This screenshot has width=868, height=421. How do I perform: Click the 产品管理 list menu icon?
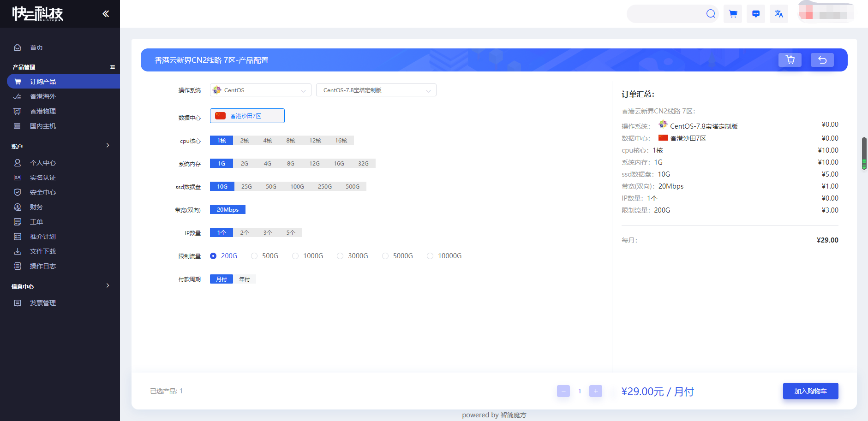[113, 67]
